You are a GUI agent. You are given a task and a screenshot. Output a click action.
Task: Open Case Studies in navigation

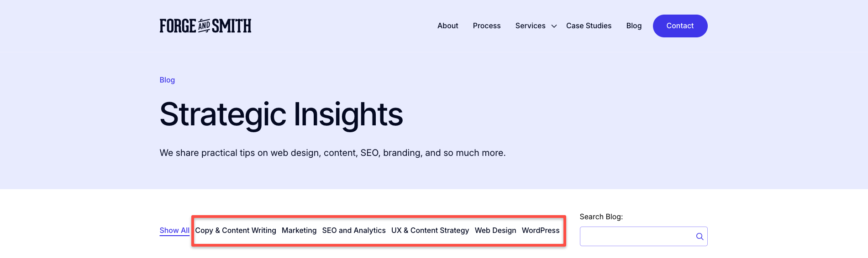589,26
